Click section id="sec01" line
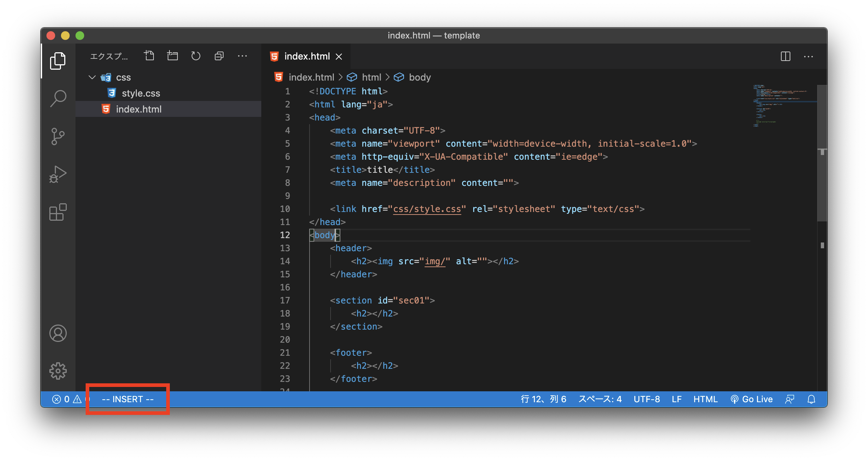The image size is (868, 461). 382,301
